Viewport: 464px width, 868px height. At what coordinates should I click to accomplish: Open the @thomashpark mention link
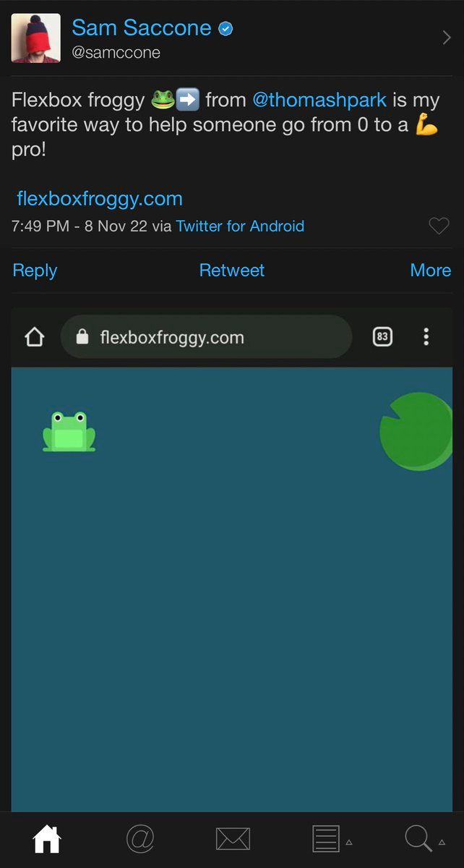point(319,99)
